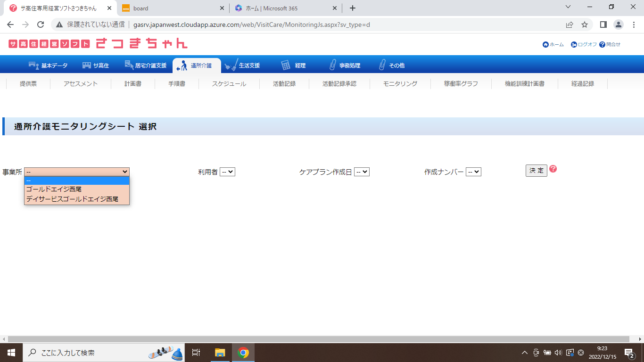This screenshot has height=362, width=644.
Task: Click the share page icon in address bar
Action: click(570, 25)
